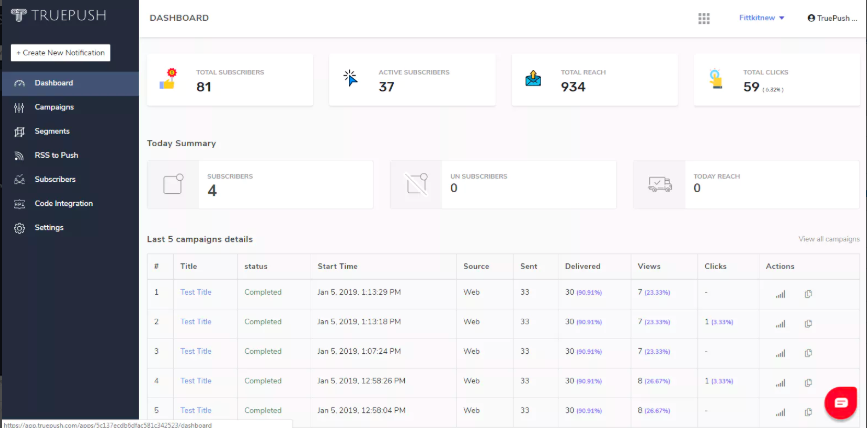Click the Total Subscribers card
Viewport: 867px width, 428px height.
point(229,80)
